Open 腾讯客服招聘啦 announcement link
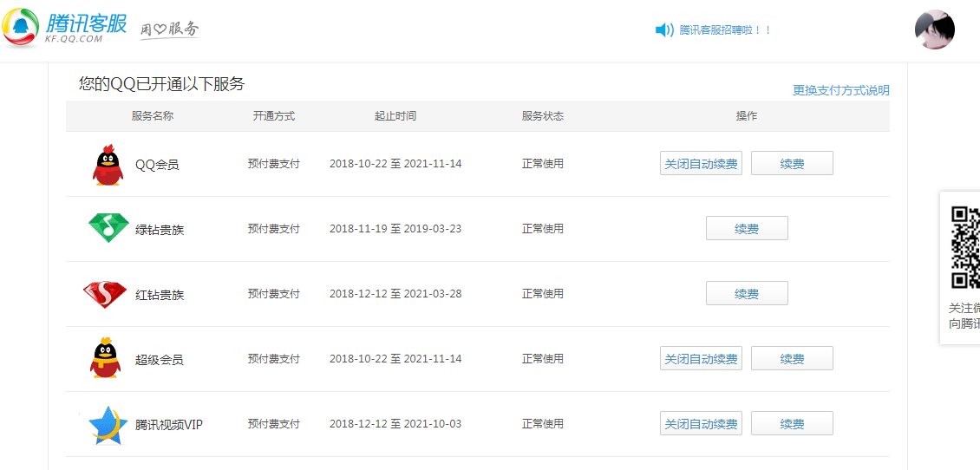This screenshot has width=980, height=470. [725, 30]
